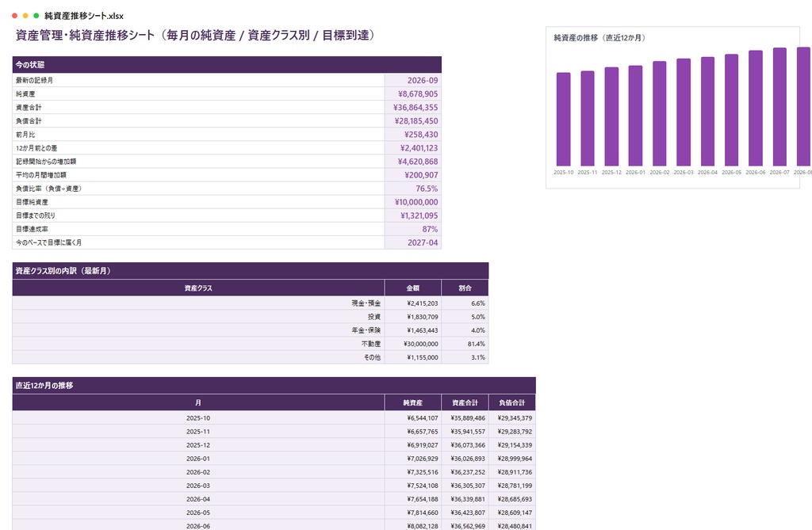The width and height of the screenshot is (812, 530).
Task: Select the ¥1,155,000 other amount cell
Action: 413,357
